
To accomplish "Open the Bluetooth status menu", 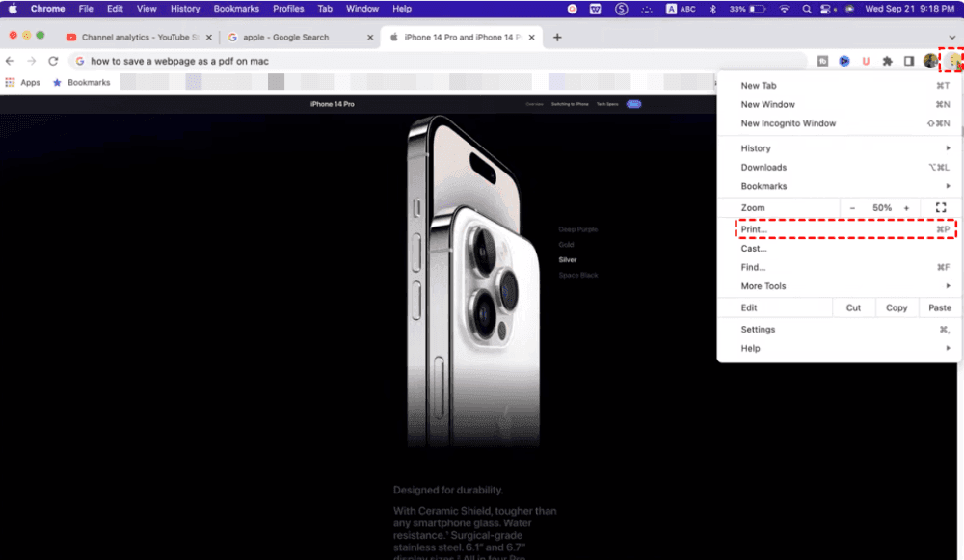I will coord(713,9).
